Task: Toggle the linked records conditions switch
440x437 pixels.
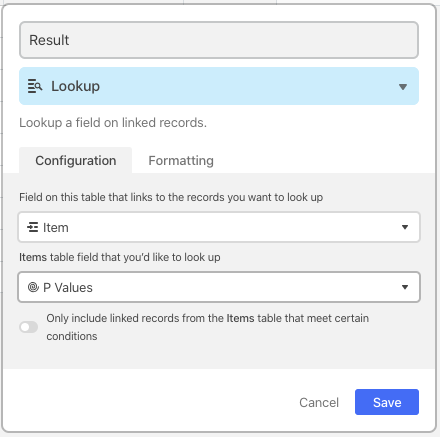Action: [29, 327]
